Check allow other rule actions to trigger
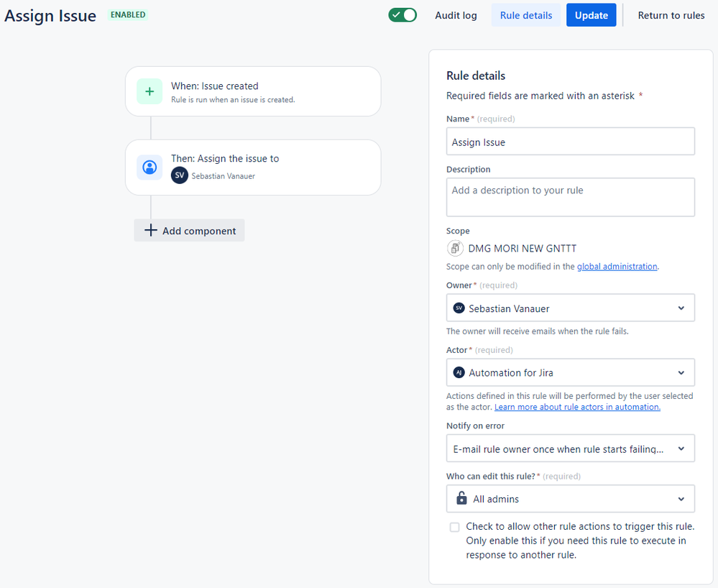This screenshot has width=718, height=588. [454, 527]
